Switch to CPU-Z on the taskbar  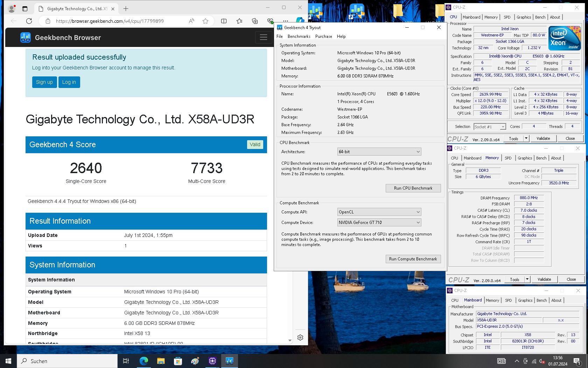[x=212, y=361]
